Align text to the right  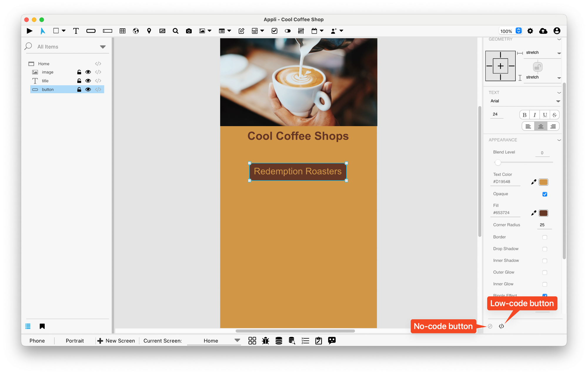tap(553, 126)
